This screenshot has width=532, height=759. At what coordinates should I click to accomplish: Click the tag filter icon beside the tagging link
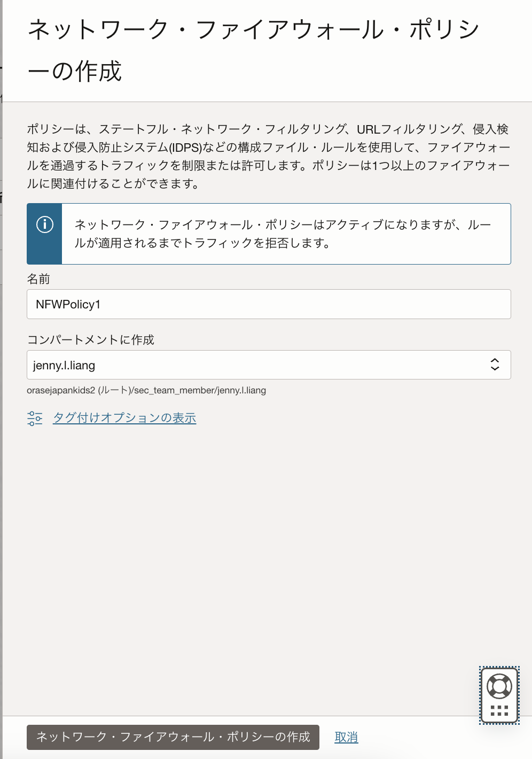[x=34, y=418]
